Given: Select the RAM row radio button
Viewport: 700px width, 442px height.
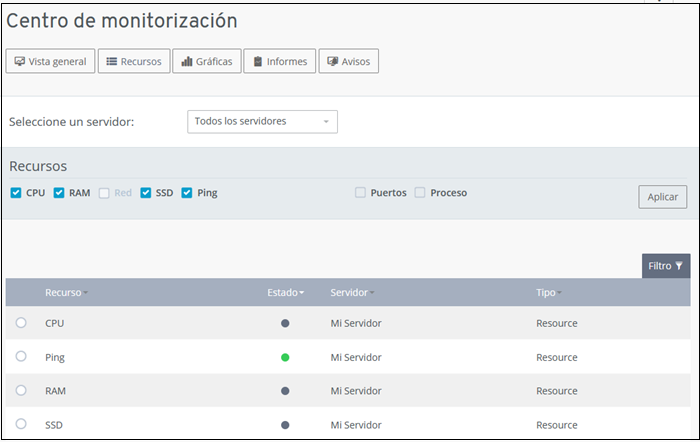Looking at the screenshot, I should [x=21, y=390].
